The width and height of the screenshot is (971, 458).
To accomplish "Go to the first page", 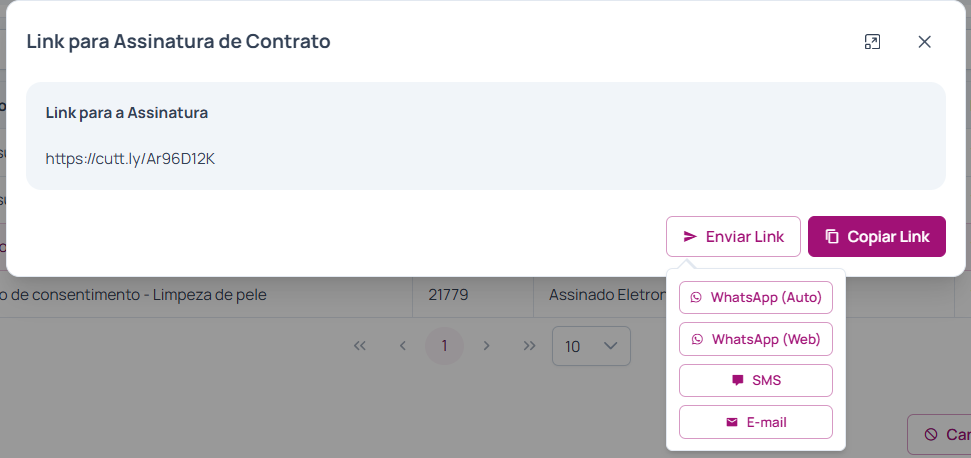I will pos(360,346).
